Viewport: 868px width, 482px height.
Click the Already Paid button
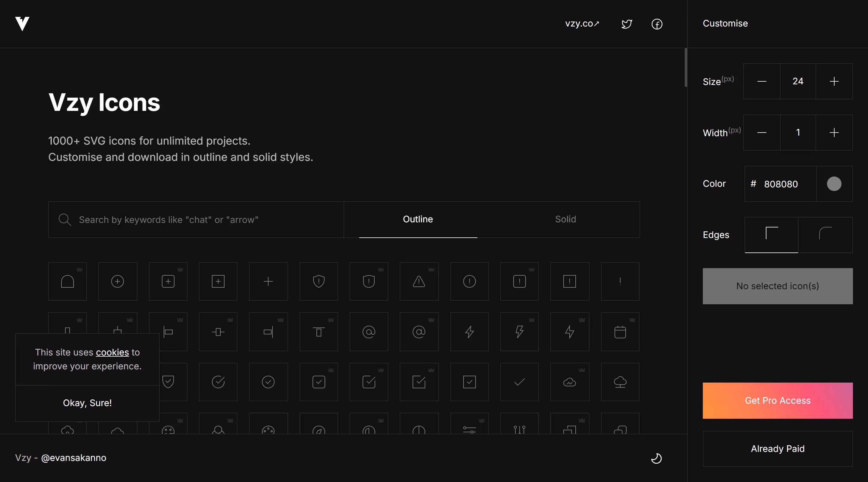[777, 449]
